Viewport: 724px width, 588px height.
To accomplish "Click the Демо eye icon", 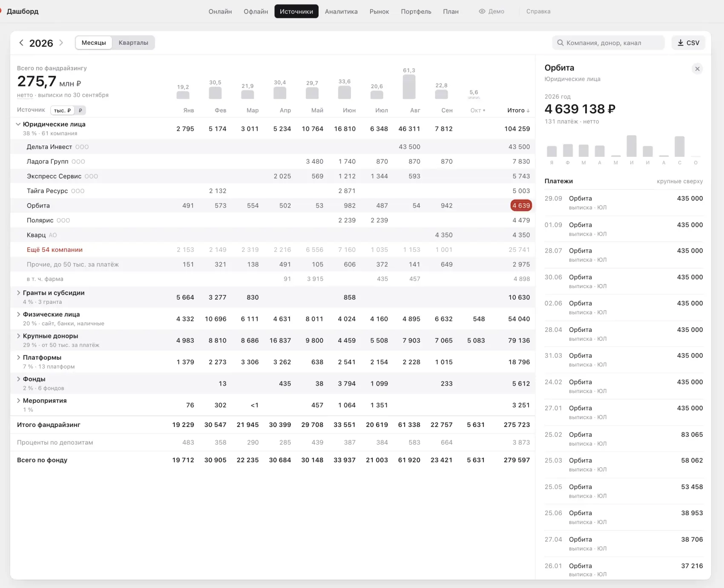I will pos(482,12).
